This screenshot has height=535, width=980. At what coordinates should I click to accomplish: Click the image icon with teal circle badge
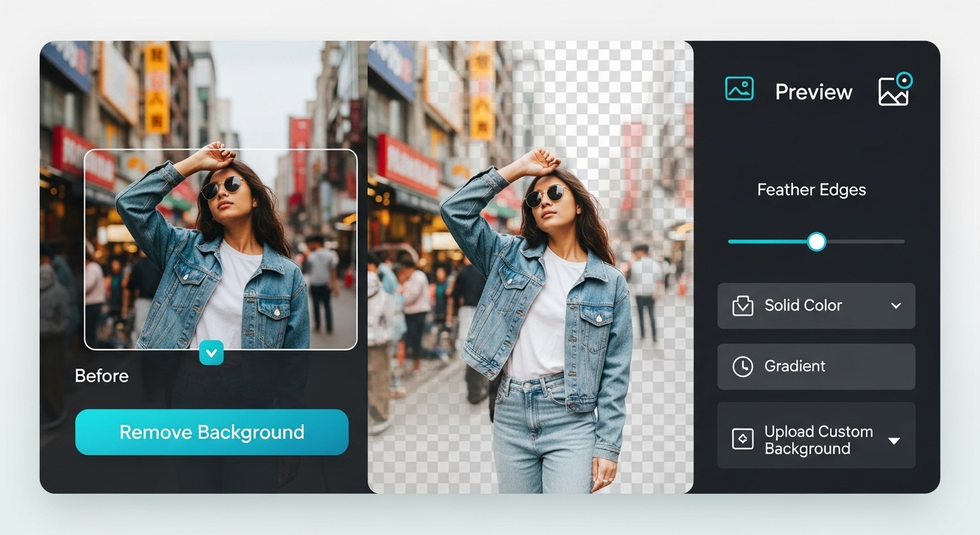(894, 90)
